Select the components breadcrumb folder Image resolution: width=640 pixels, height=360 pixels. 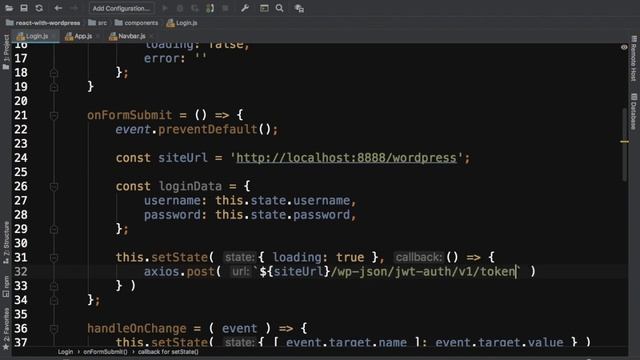point(136,23)
